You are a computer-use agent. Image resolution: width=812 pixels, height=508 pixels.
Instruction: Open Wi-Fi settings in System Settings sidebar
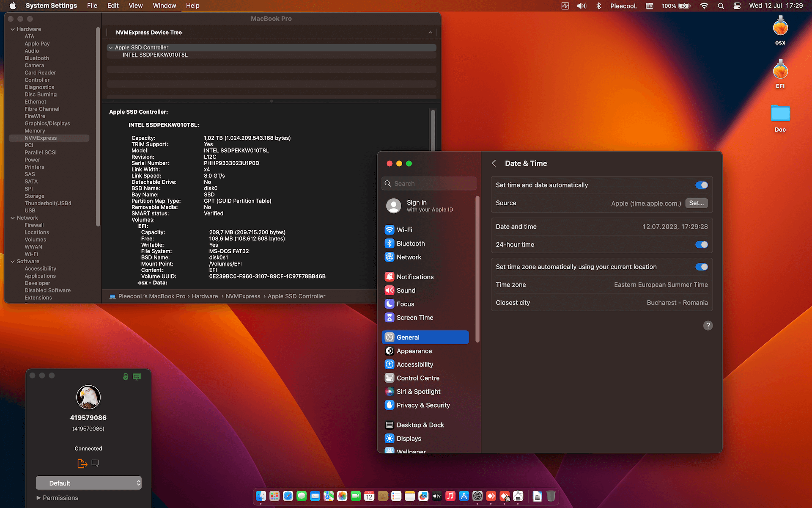425,230
